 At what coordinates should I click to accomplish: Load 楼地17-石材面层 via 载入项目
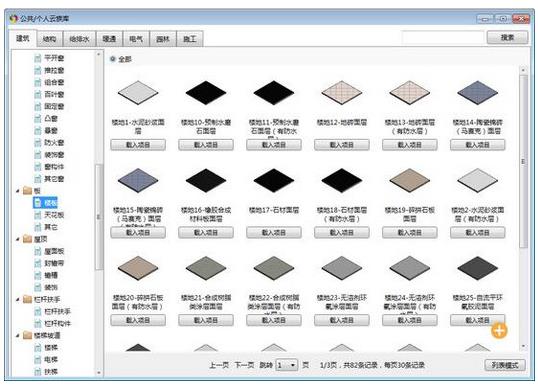click(x=274, y=233)
